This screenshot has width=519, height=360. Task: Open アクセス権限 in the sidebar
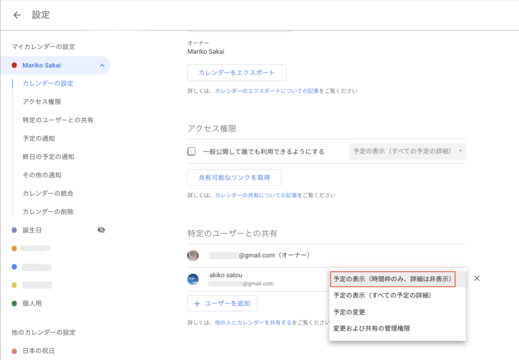[x=42, y=102]
